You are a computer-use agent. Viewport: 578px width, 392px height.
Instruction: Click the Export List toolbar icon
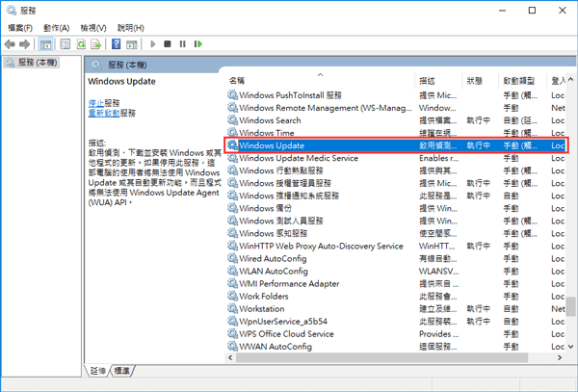click(x=96, y=44)
